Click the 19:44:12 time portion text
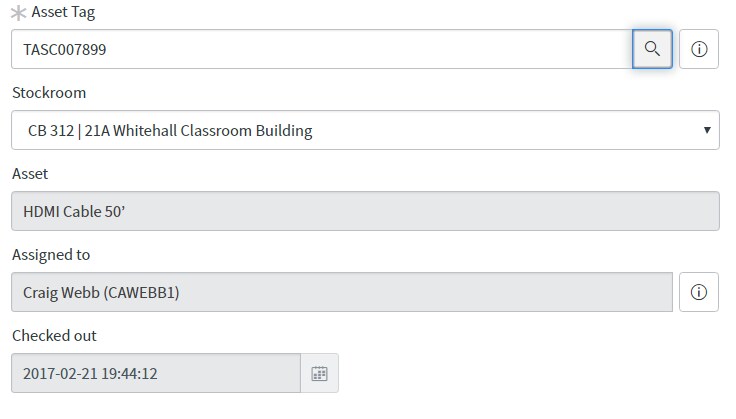Image resolution: width=736 pixels, height=419 pixels. [129, 373]
